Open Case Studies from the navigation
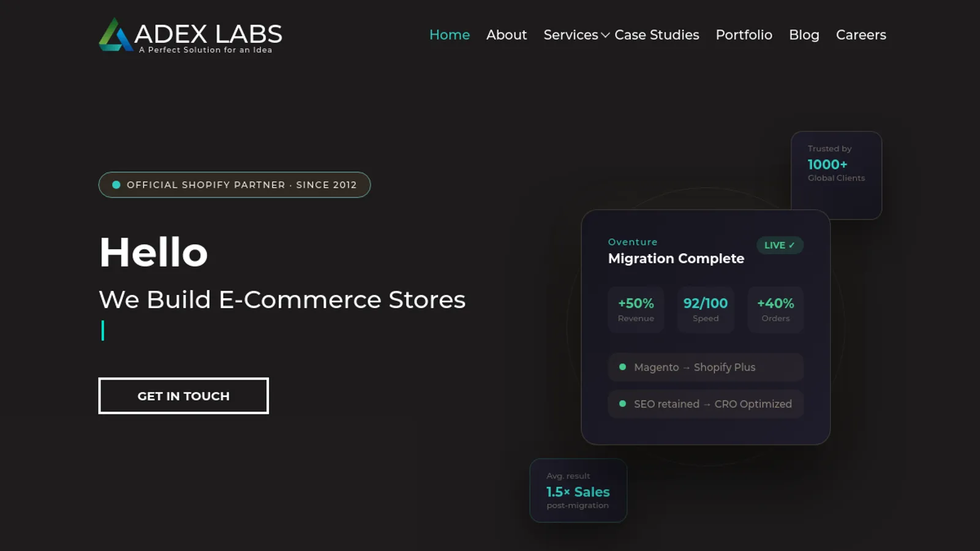The height and width of the screenshot is (551, 980). click(x=657, y=35)
